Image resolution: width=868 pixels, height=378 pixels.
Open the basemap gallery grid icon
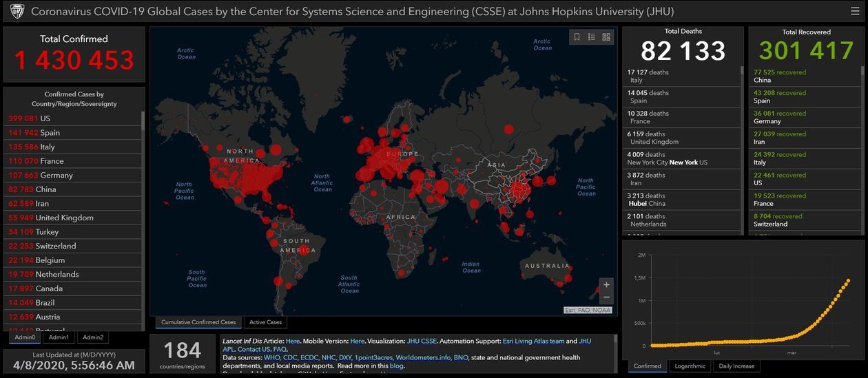606,37
